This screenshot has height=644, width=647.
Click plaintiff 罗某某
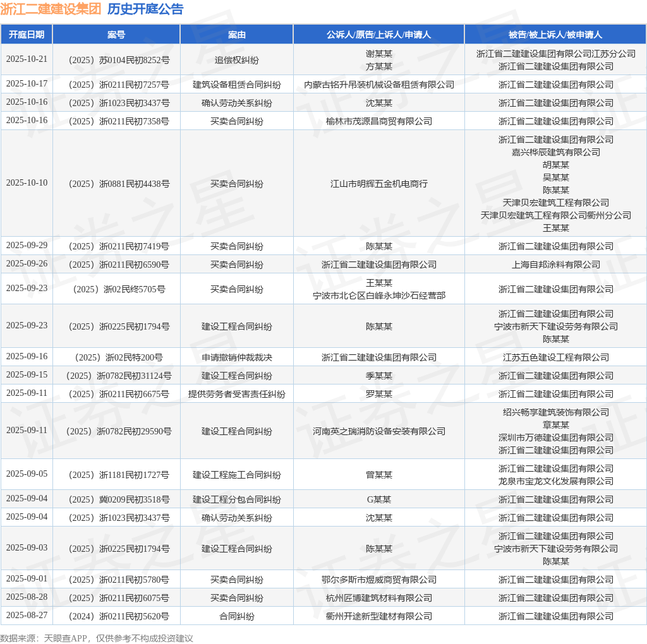(x=379, y=394)
